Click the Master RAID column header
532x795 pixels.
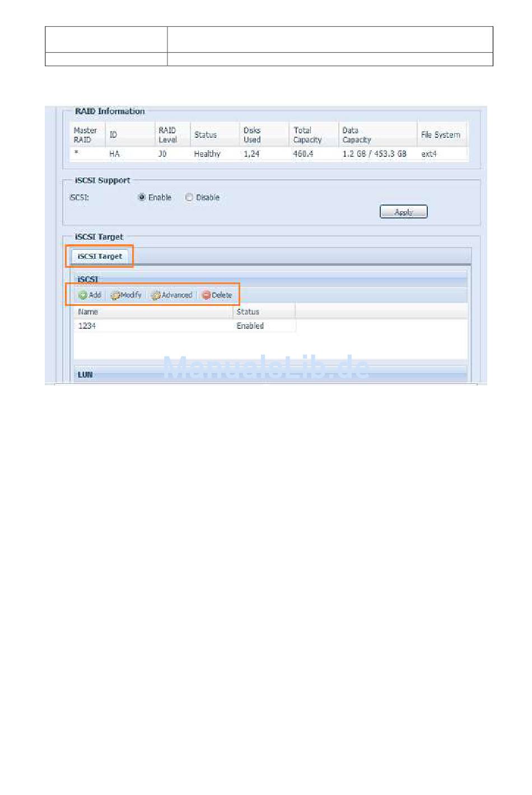click(87, 135)
